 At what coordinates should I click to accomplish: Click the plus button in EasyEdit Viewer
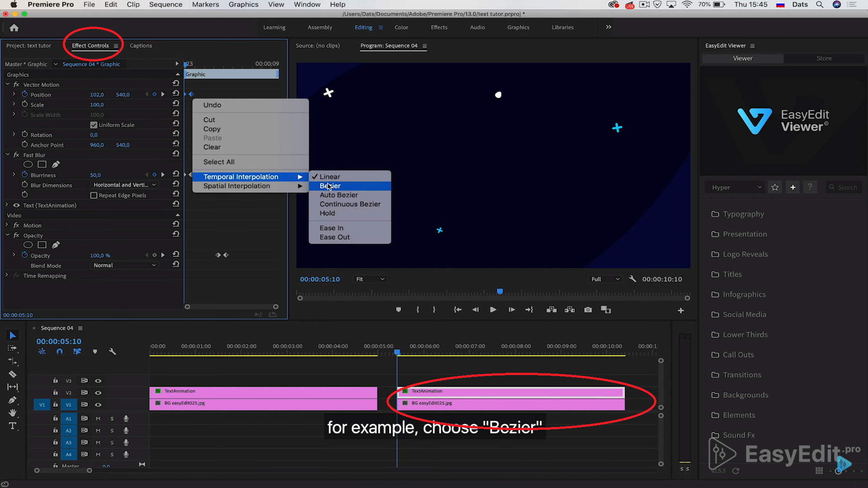coord(793,187)
